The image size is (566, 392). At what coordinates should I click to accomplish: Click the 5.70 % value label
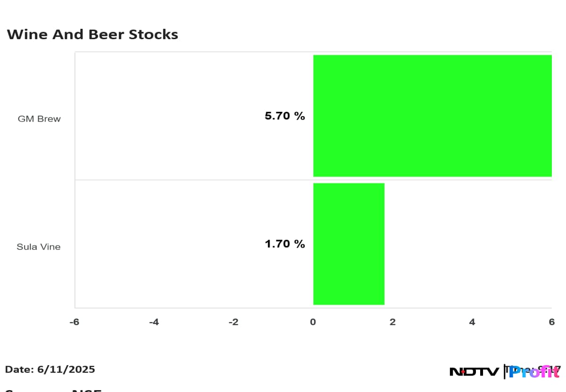[x=285, y=116]
